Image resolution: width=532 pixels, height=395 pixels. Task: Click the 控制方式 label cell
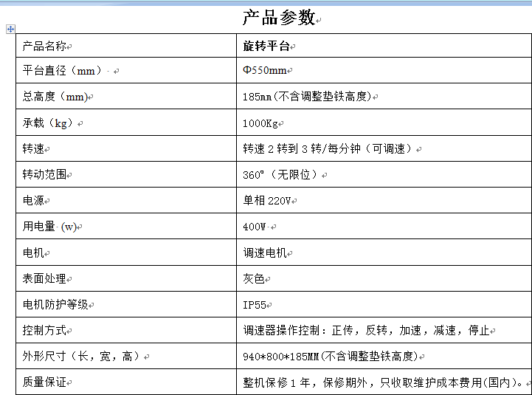(x=44, y=330)
